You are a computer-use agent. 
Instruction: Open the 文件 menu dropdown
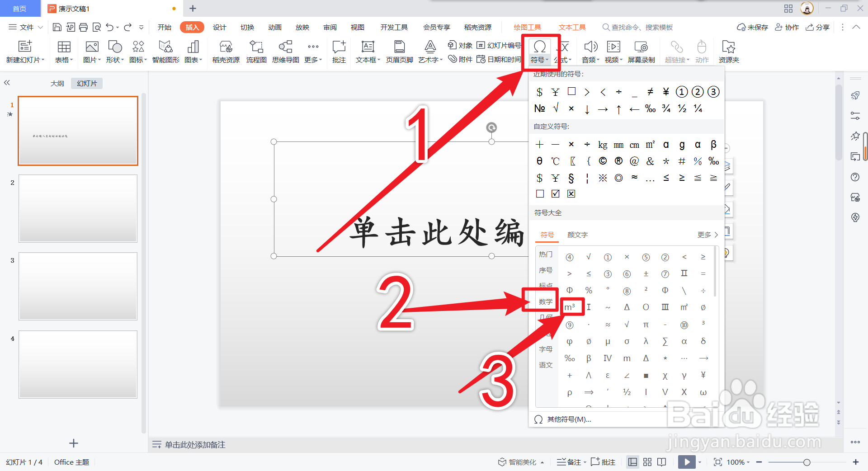coord(26,28)
